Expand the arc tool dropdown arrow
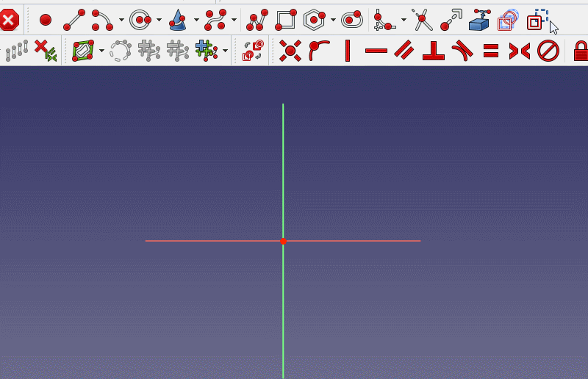Image resolution: width=588 pixels, height=379 pixels. coord(121,21)
